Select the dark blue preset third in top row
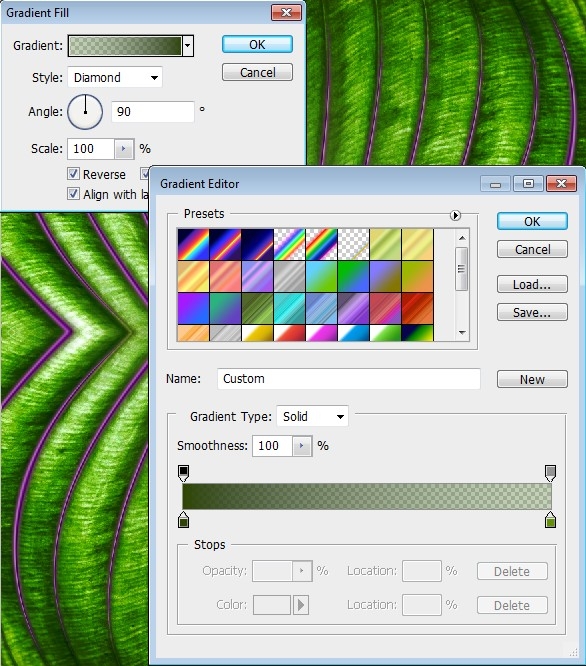 point(257,245)
